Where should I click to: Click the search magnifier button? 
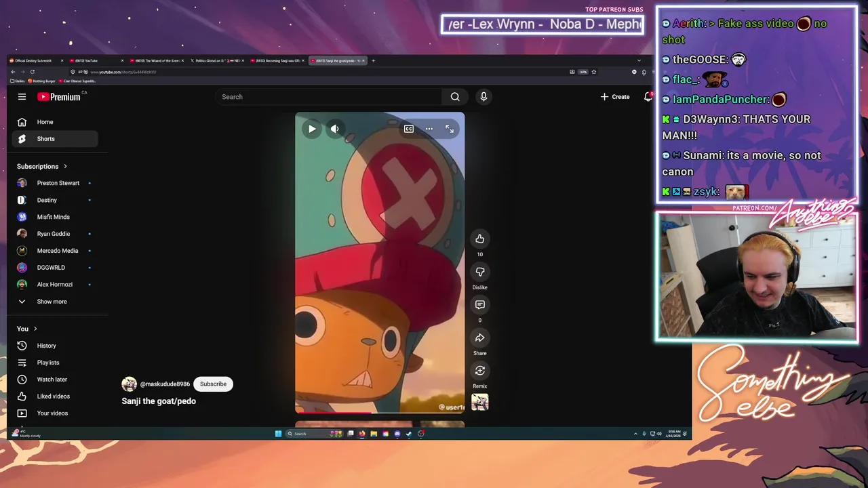click(455, 97)
